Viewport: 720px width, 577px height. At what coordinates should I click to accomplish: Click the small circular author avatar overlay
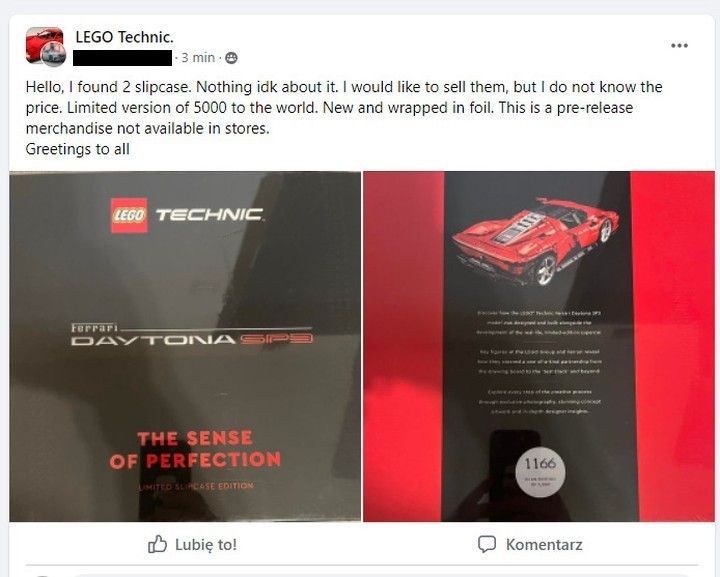(54, 54)
